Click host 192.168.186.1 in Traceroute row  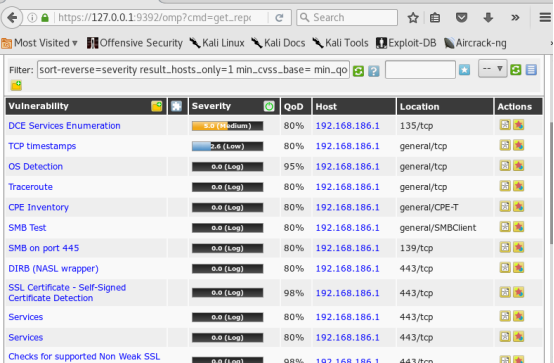tap(347, 187)
